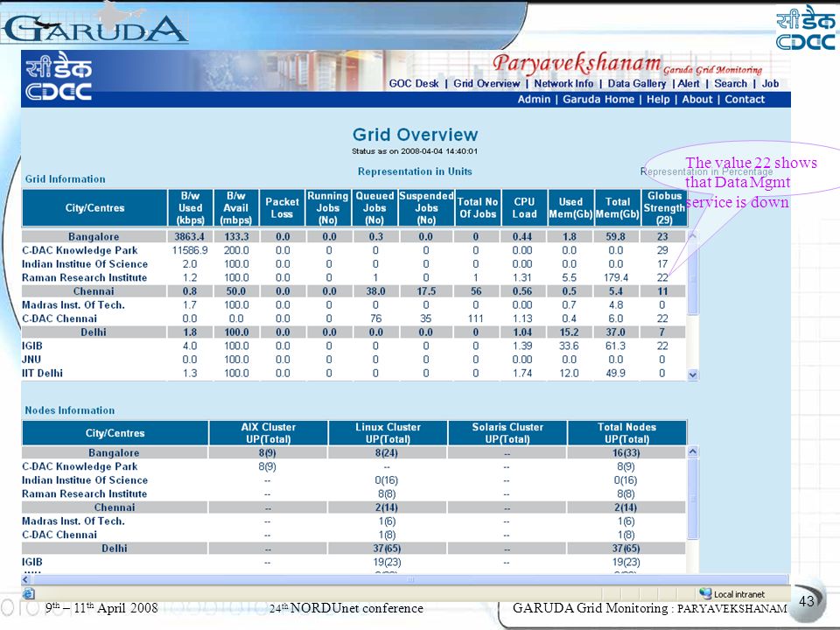Select the Chennai row in Grid Information
Image resolution: width=840 pixels, height=630 pixels.
(x=353, y=290)
